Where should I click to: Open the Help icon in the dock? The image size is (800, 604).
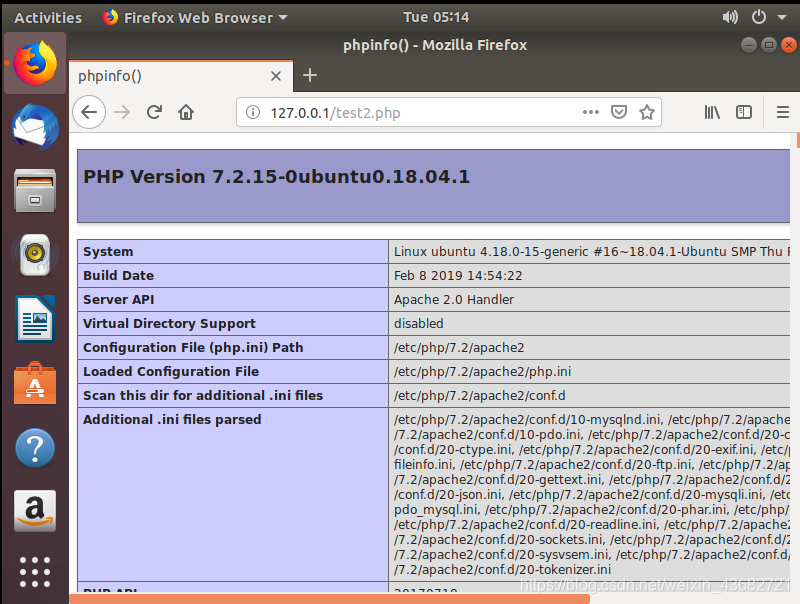(35, 448)
